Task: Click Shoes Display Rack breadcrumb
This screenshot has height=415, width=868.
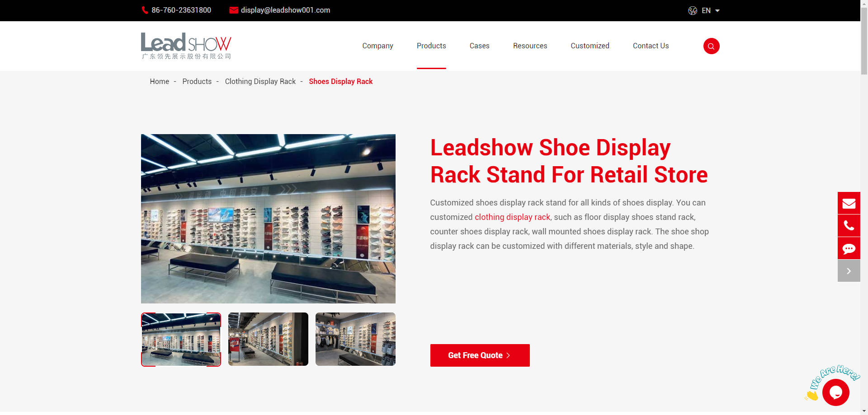Action: pos(341,81)
